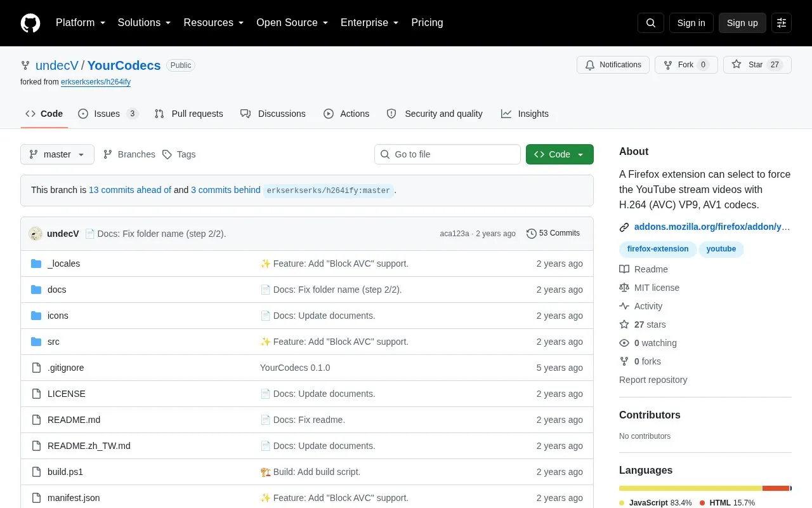Click the history clock icon by 53 Commits
This screenshot has height=508, width=812.
click(532, 234)
